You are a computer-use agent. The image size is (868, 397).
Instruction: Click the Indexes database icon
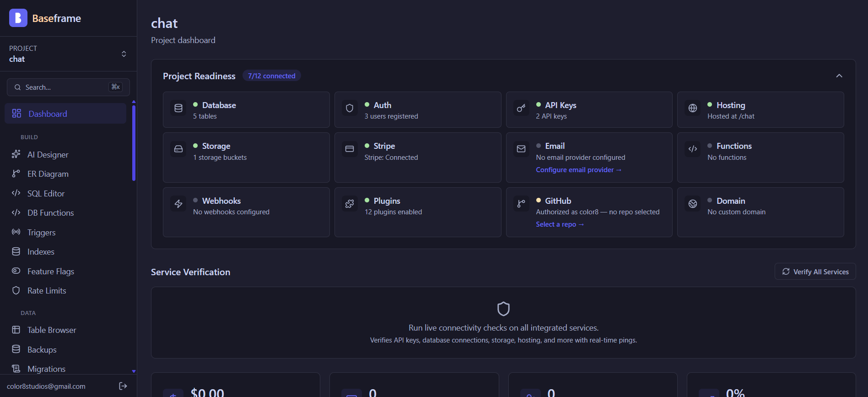(x=16, y=251)
